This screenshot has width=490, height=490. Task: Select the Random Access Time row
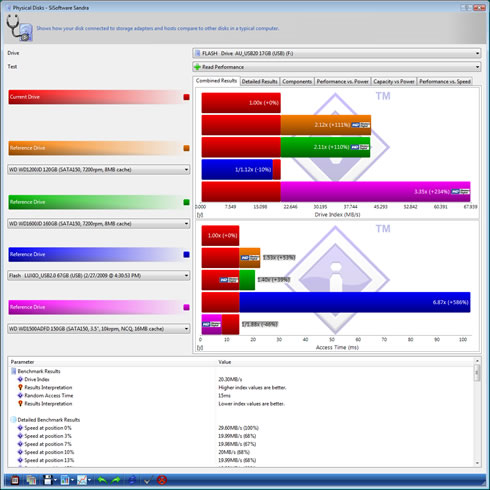(242, 395)
